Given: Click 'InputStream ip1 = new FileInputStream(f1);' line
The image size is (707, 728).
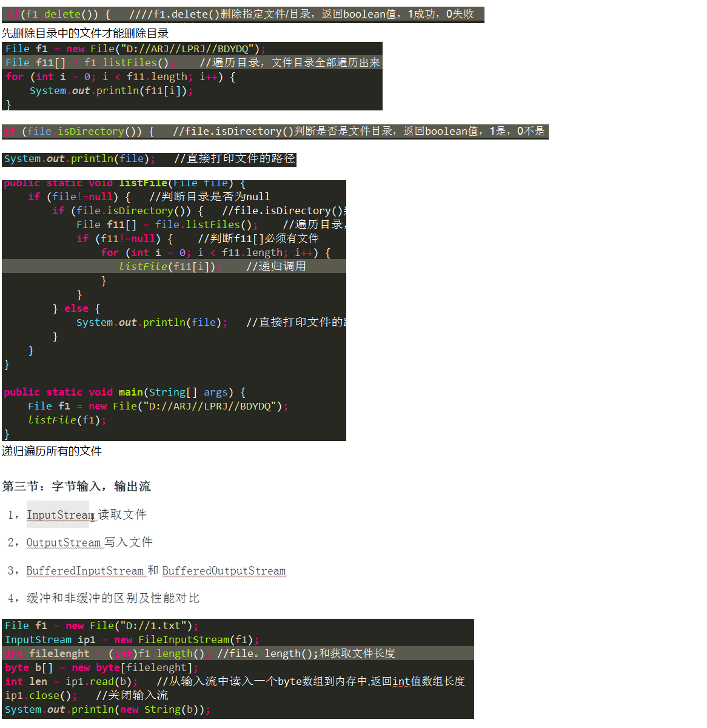Looking at the screenshot, I should pyautogui.click(x=132, y=640).
